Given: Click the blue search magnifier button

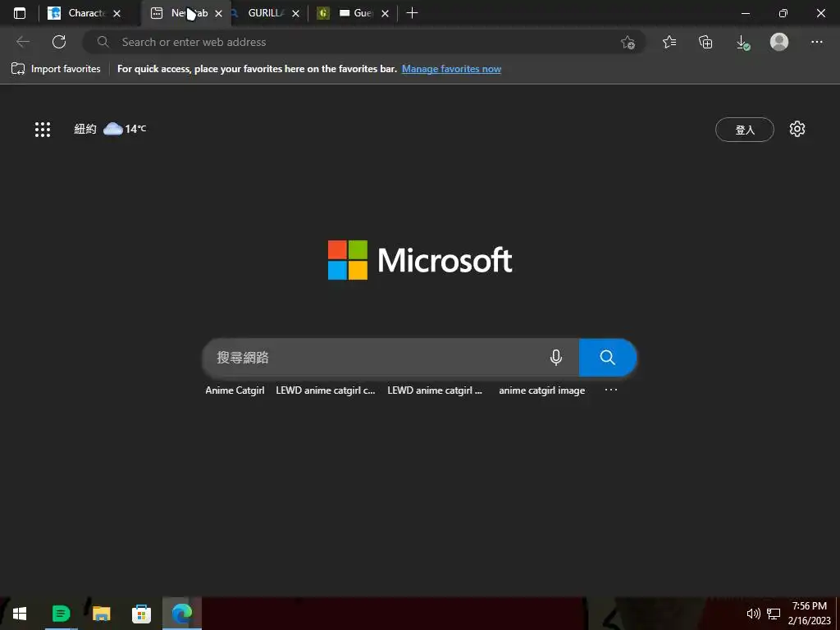Looking at the screenshot, I should pos(608,358).
